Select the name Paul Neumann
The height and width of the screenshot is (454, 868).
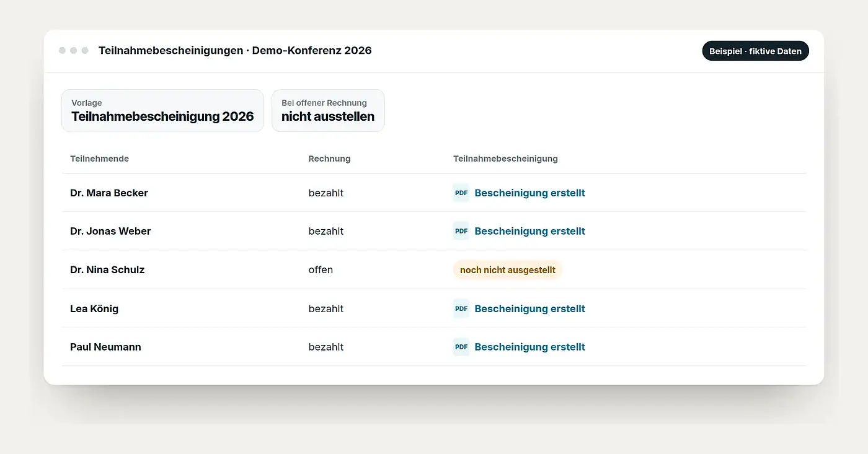click(x=105, y=347)
